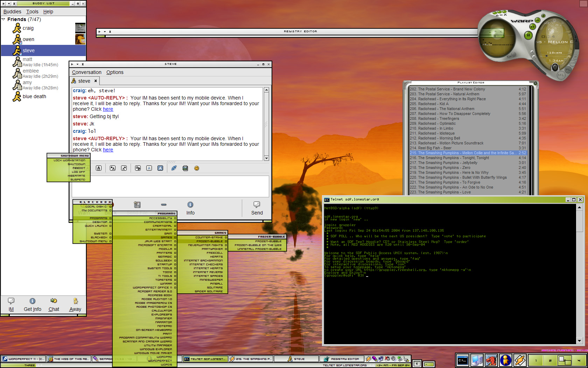Click the small stop button in Winamp
This screenshot has width=588, height=368.
[x=543, y=16]
